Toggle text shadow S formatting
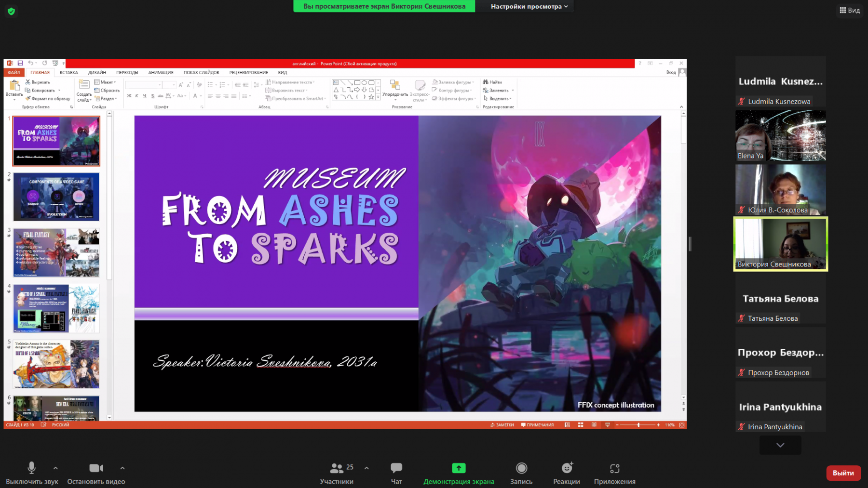The width and height of the screenshot is (868, 488). 153,96
